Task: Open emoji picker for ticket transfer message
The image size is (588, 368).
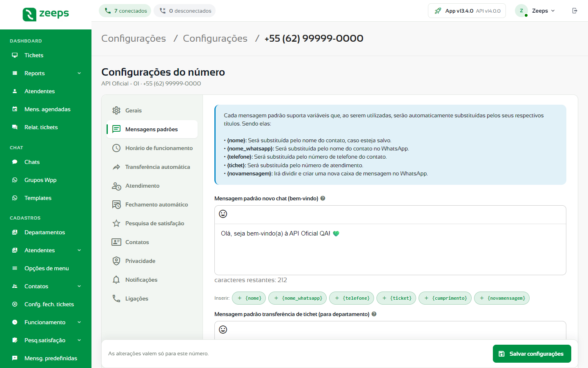Action: click(223, 330)
